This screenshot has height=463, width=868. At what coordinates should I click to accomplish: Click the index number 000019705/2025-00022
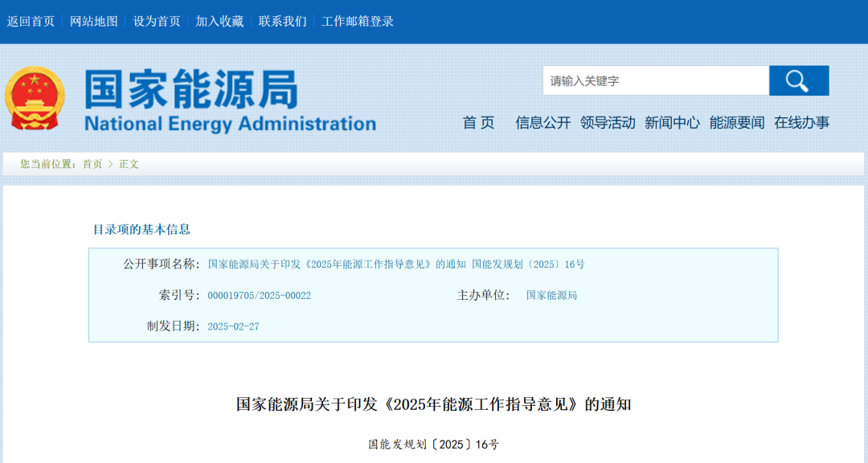point(259,295)
